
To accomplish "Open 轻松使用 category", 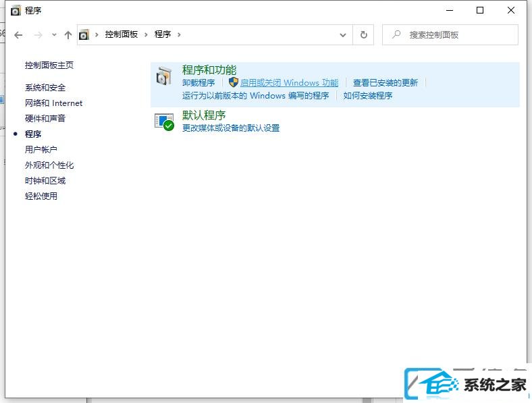I will pos(41,196).
